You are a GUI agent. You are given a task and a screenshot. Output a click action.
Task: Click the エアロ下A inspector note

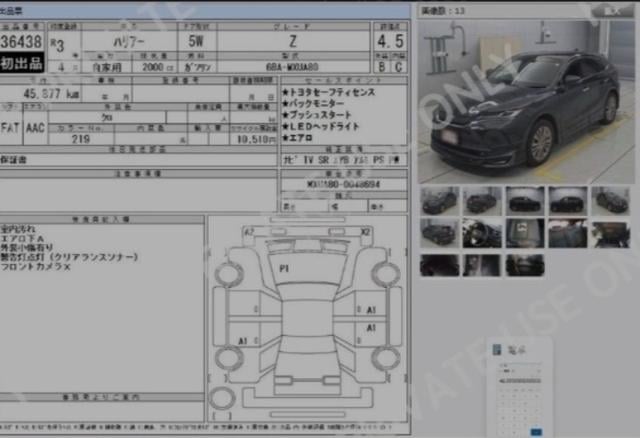pos(22,238)
